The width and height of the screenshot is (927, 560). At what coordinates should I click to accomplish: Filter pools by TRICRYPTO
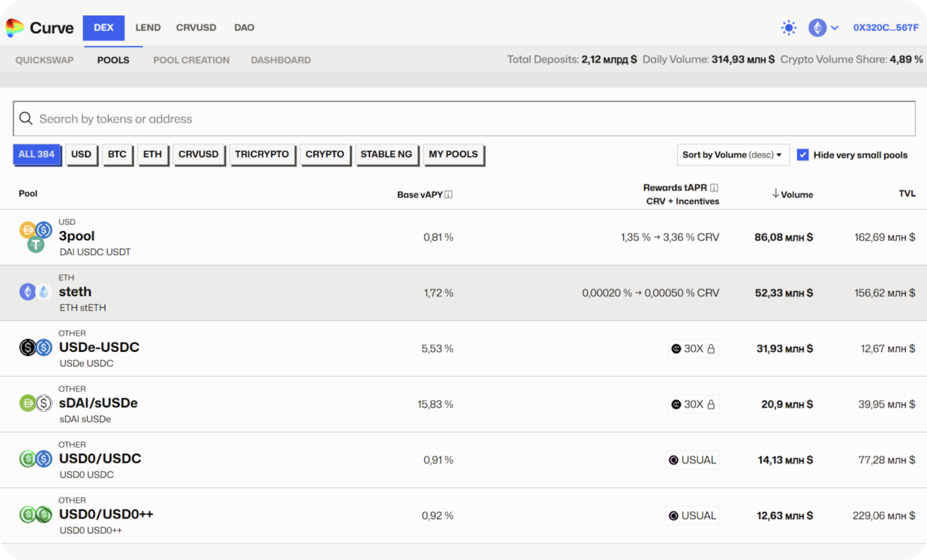tap(262, 154)
